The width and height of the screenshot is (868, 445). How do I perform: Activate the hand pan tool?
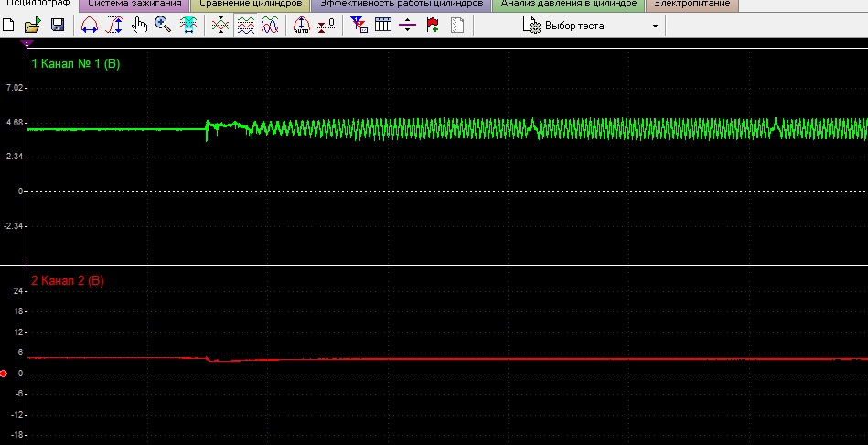(x=139, y=25)
